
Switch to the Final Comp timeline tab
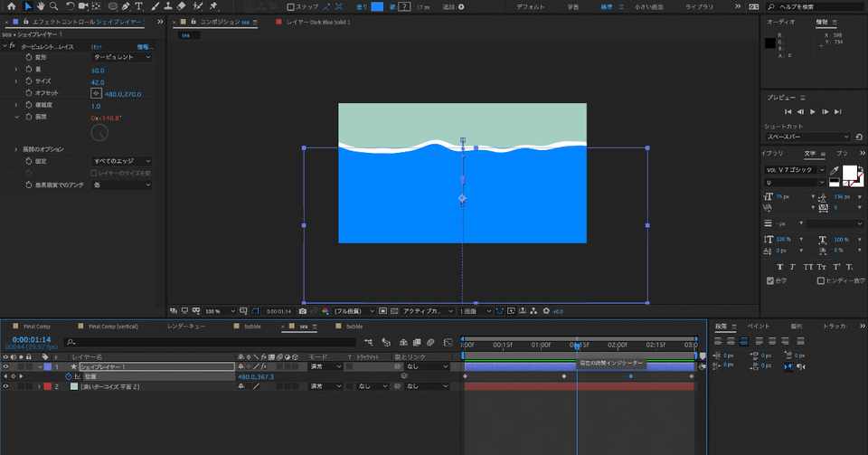tap(36, 327)
